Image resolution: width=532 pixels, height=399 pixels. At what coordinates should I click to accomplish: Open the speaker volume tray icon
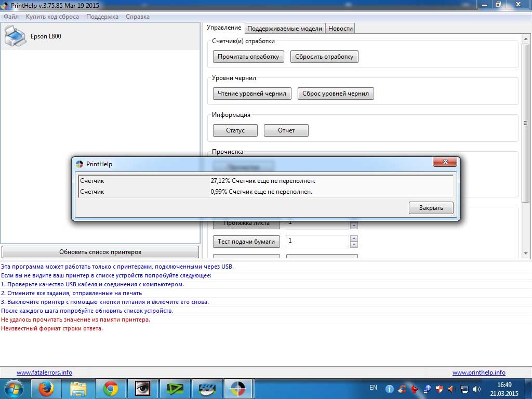point(477,389)
